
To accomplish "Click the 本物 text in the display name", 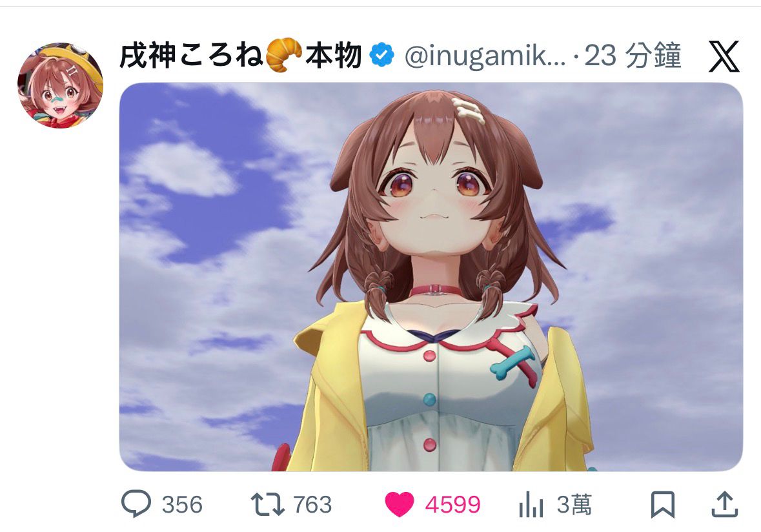I will coord(334,56).
